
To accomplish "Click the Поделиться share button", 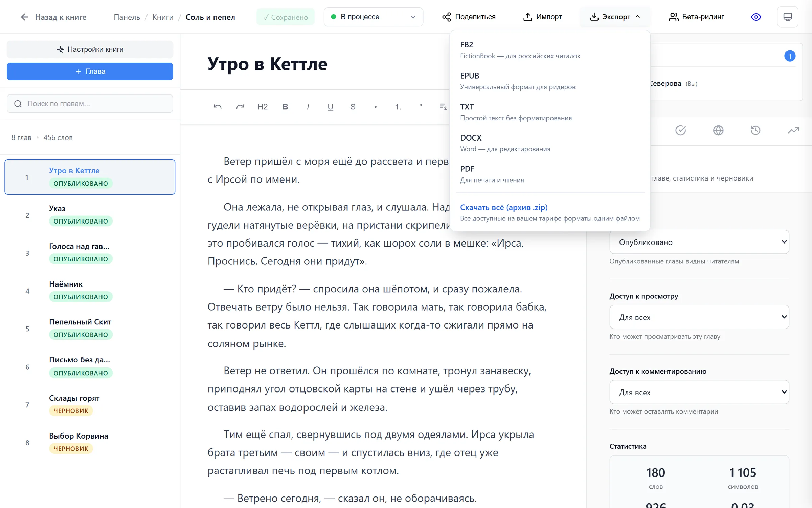I will coord(469,17).
